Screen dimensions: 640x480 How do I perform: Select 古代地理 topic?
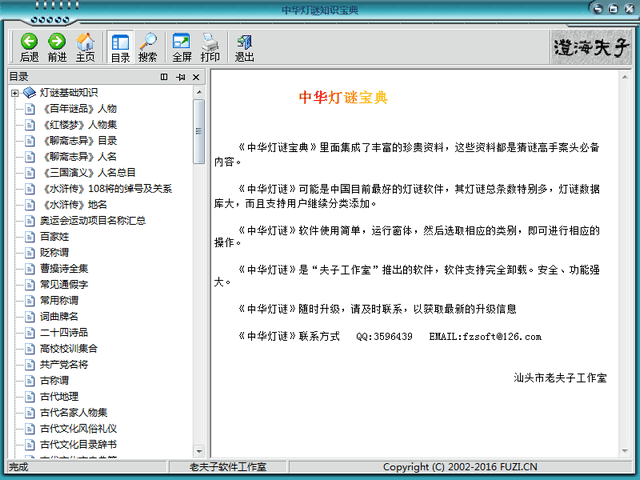[x=59, y=396]
